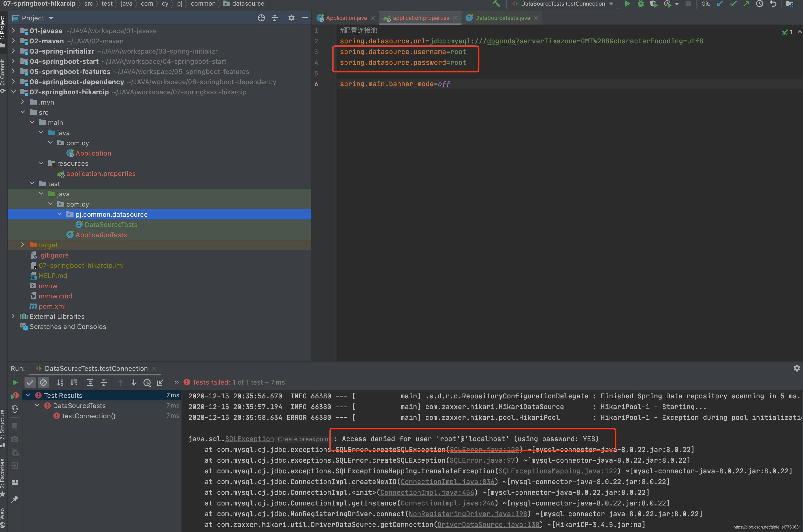Pin the Run tab with pin icon
Viewport: 803px width, 532px height.
click(x=15, y=499)
